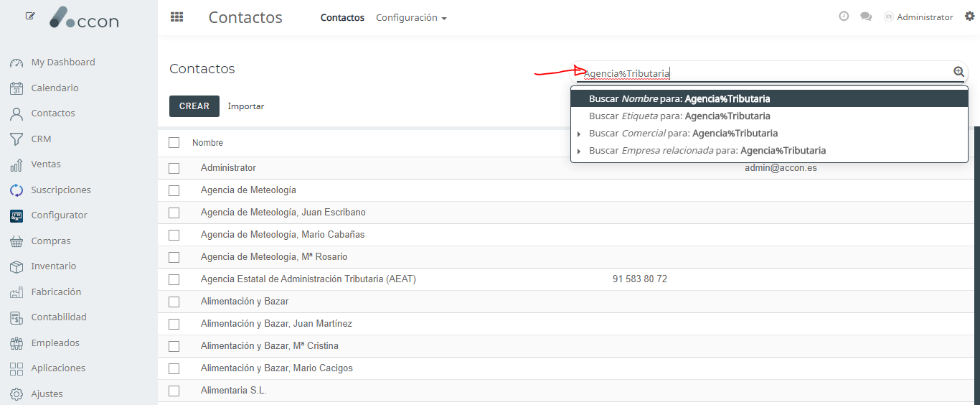Open the Alimentación y Bazar, Mario Cacigos record

point(277,368)
